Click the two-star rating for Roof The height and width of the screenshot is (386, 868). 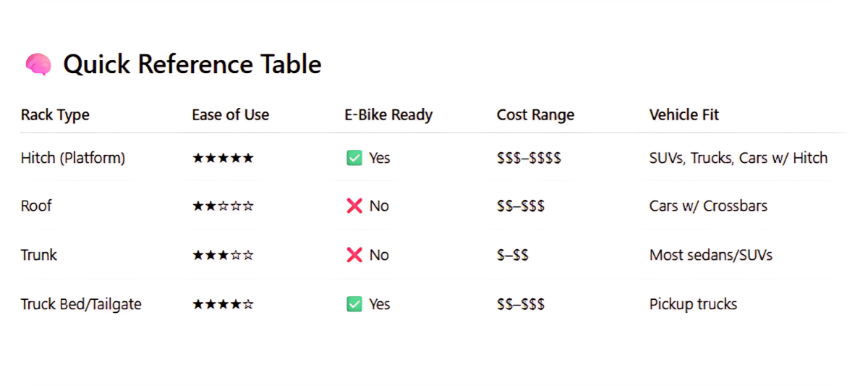[223, 206]
